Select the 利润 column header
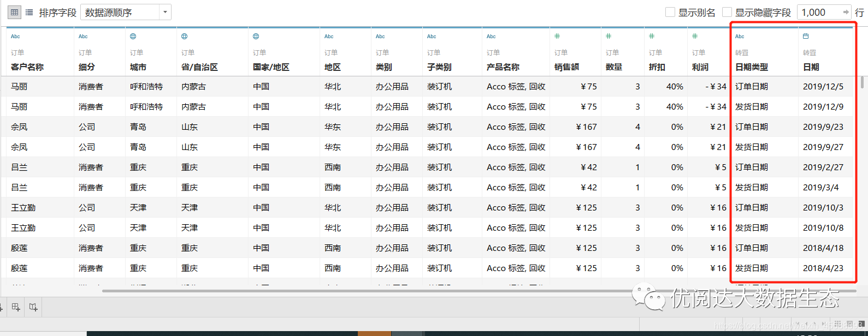The image size is (868, 336). coord(700,67)
